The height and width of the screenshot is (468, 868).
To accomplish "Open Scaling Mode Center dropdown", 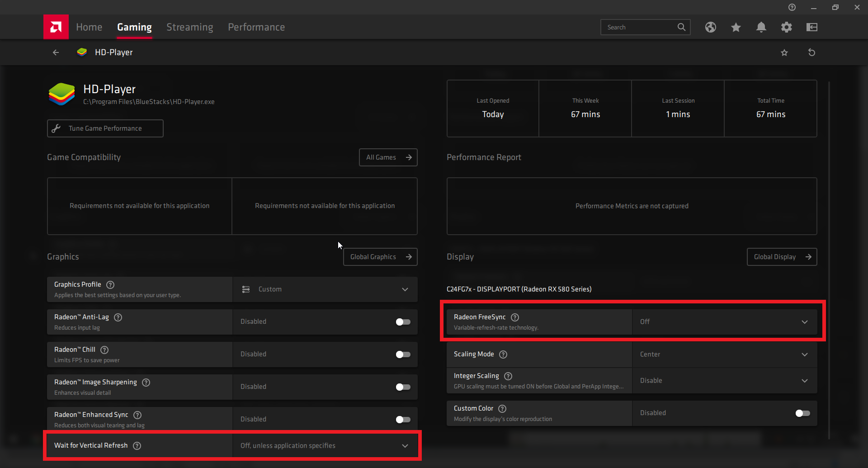I will [x=725, y=355].
